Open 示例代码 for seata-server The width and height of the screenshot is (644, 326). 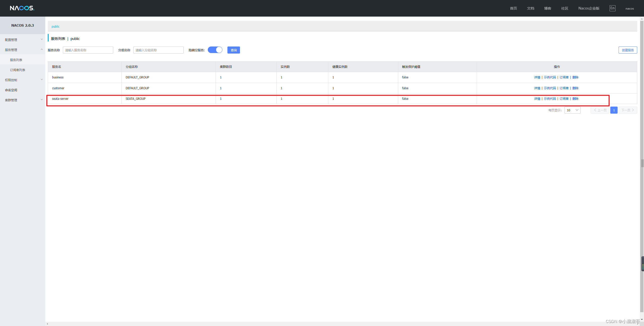[550, 99]
